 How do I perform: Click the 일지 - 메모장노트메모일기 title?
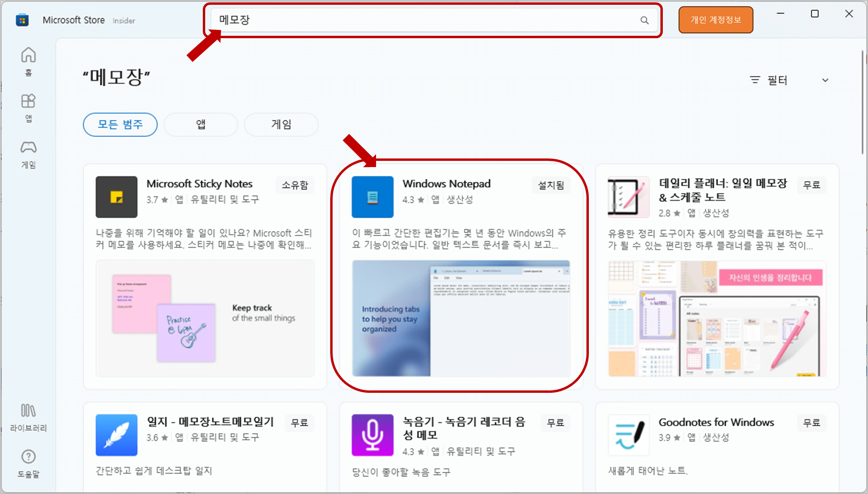coord(210,421)
